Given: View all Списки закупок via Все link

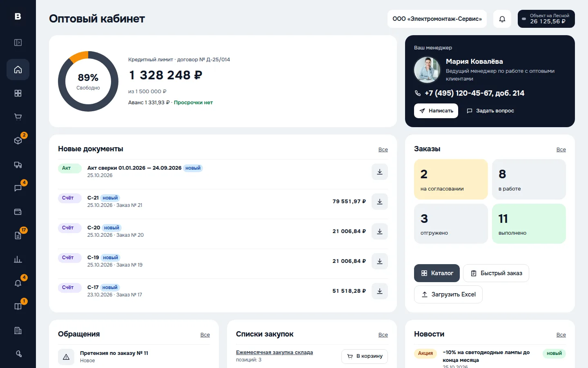Looking at the screenshot, I should [383, 335].
